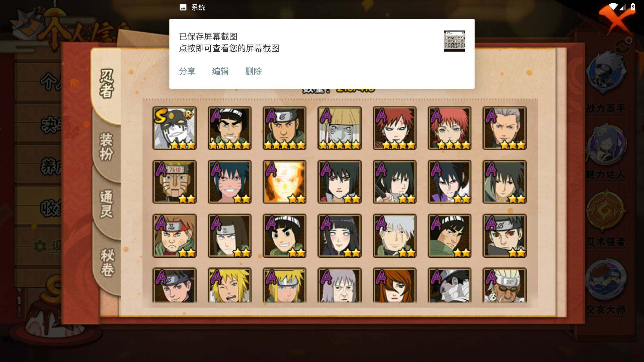Select the ninja portrait wearing straw hat
The width and height of the screenshot is (644, 362).
[339, 128]
